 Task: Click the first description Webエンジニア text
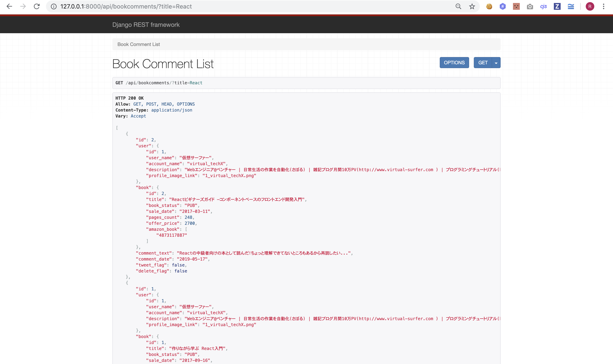click(342, 170)
